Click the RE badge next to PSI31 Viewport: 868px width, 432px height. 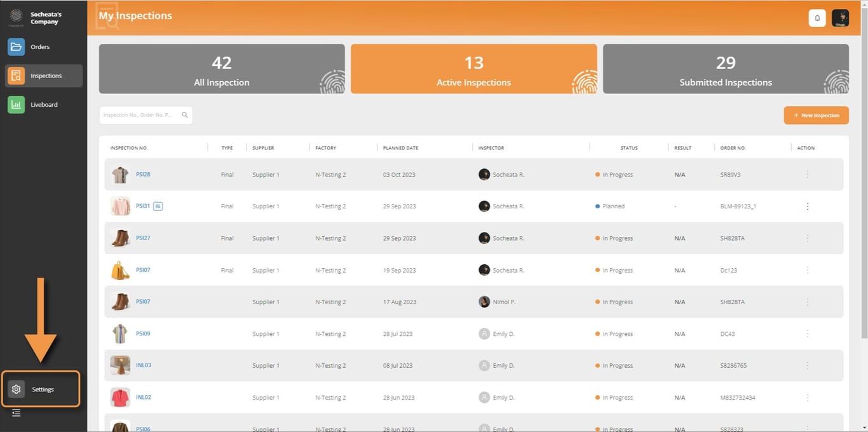158,206
